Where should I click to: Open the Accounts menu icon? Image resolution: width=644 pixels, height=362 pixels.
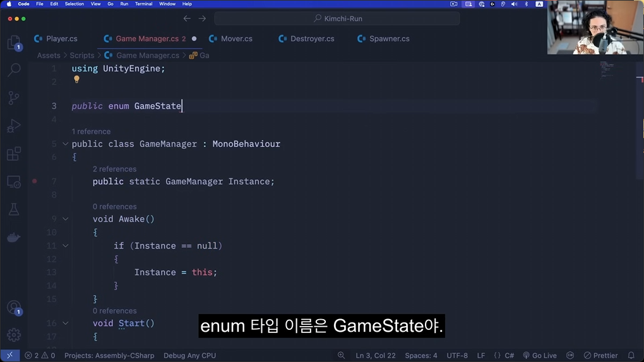pos(15,308)
